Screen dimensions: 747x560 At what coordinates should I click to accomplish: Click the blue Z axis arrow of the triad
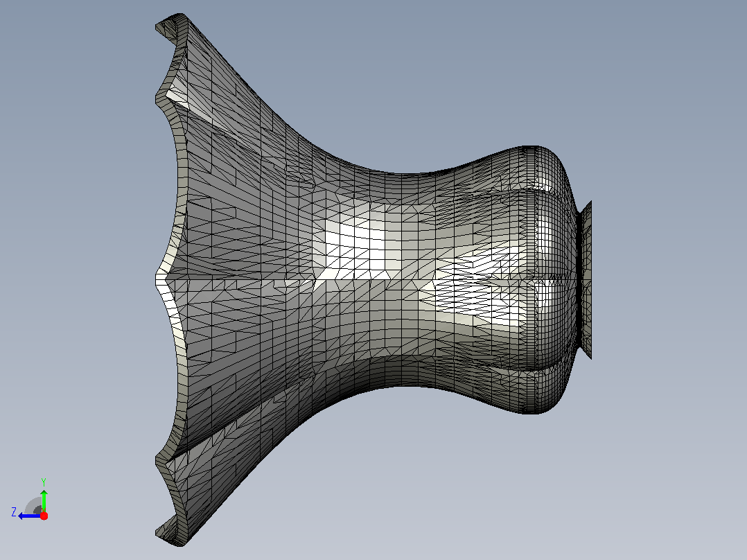click(30, 516)
